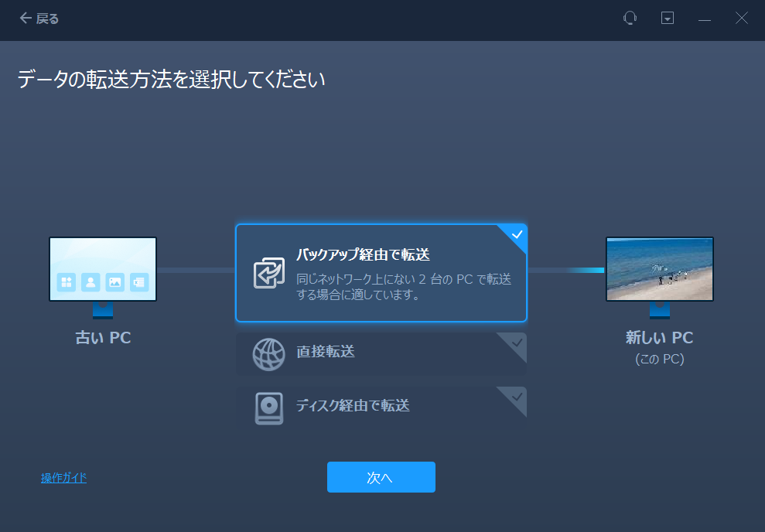The height and width of the screenshot is (532, 765).
Task: Select the バックアップ経由で転送 title text
Action: click(x=363, y=255)
